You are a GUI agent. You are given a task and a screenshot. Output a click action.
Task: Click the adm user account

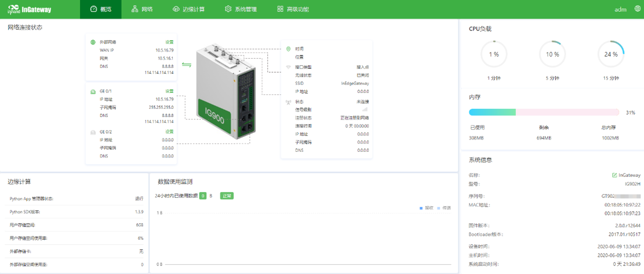(621, 9)
